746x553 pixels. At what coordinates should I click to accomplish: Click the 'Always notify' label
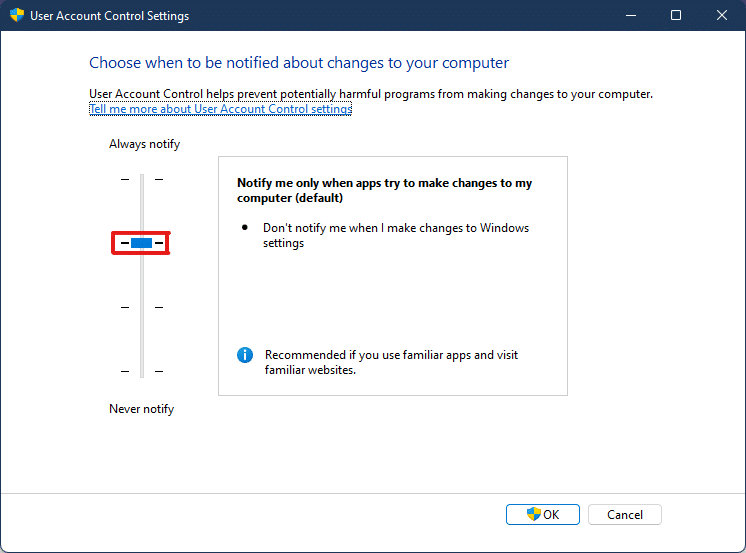coord(145,144)
